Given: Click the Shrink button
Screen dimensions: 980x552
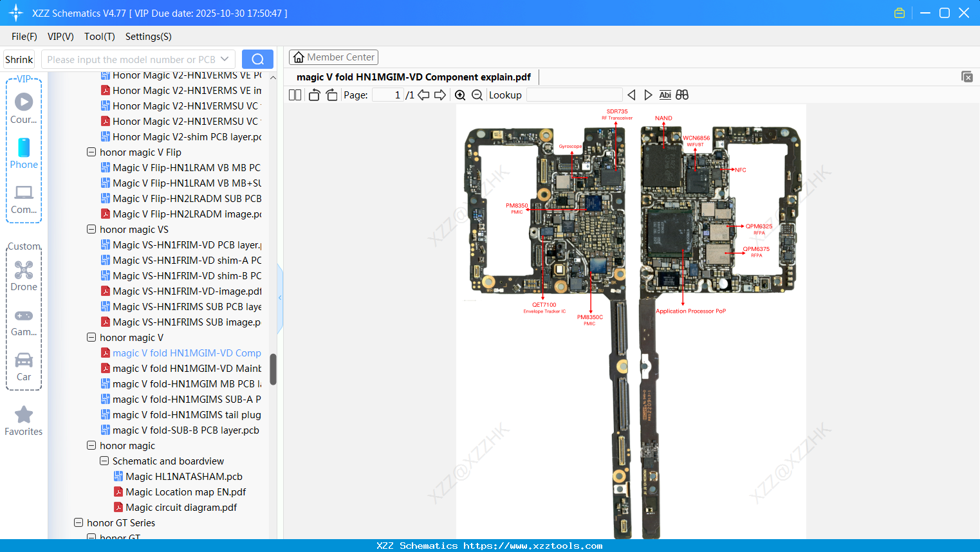Looking at the screenshot, I should 19,59.
